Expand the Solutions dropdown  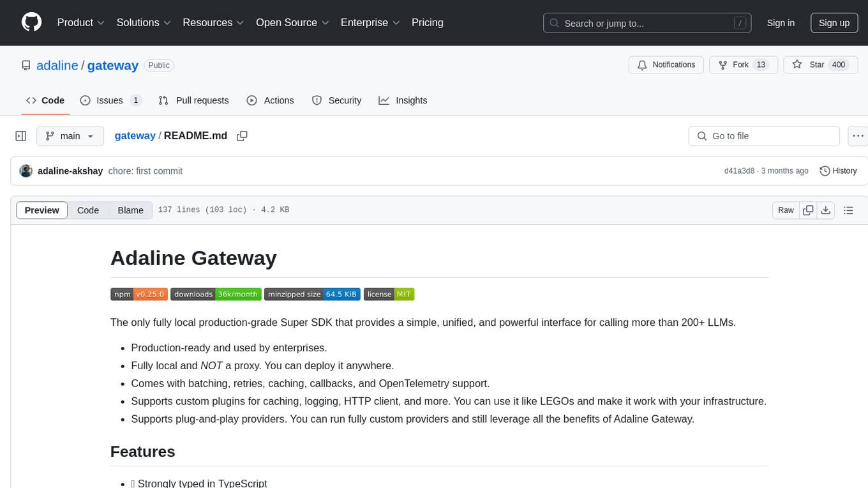tap(144, 22)
